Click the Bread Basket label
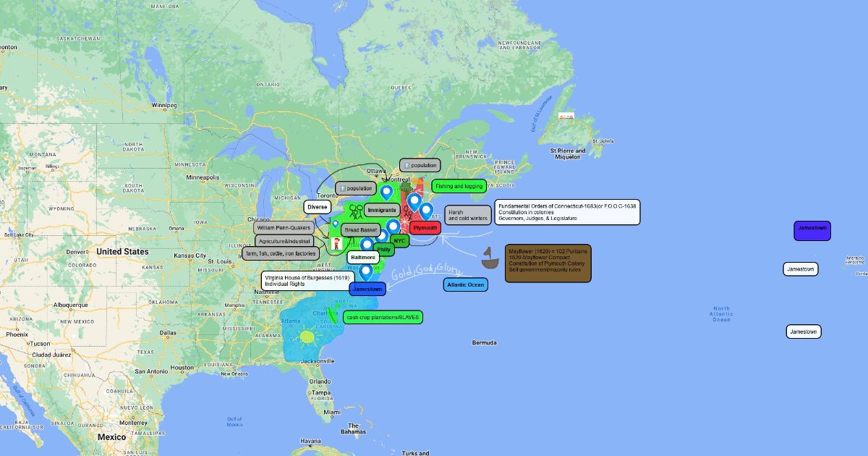The height and width of the screenshot is (456, 868). coord(362,229)
